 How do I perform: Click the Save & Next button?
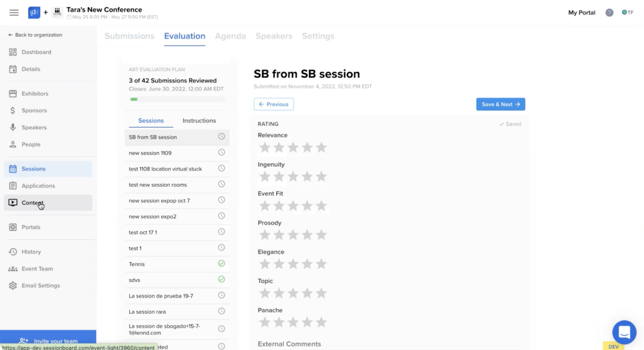[x=500, y=104]
